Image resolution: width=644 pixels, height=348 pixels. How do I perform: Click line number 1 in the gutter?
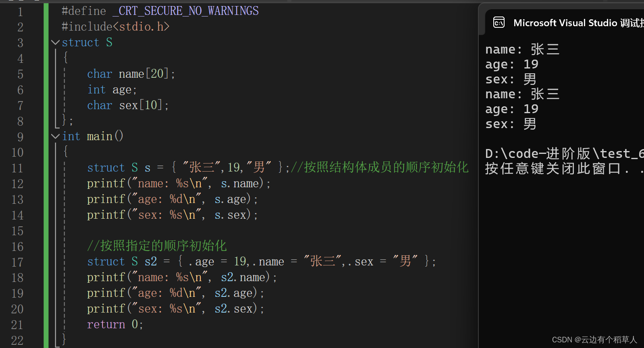(x=20, y=12)
